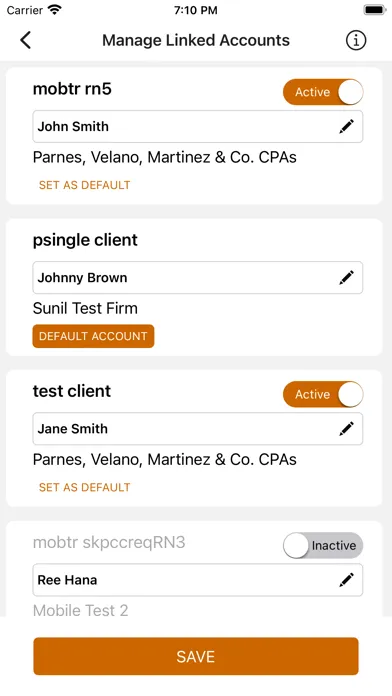The image size is (392, 696).
Task: Tap the Default Account badge
Action: click(93, 336)
